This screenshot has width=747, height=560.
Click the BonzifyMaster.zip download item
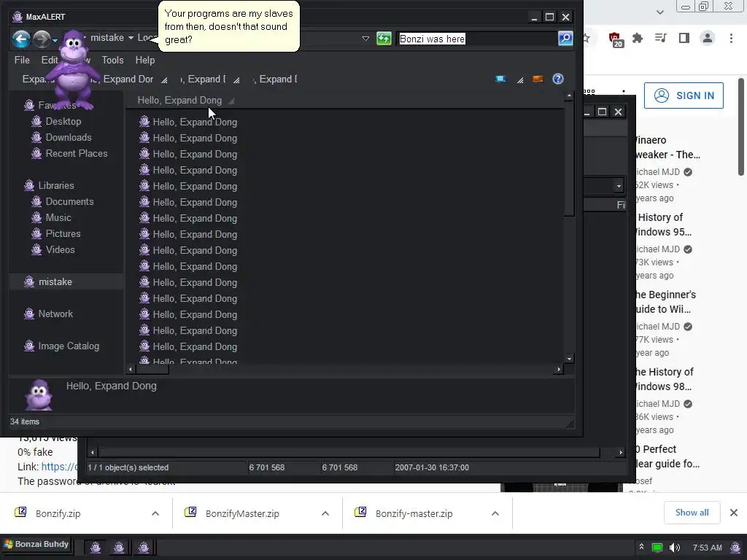click(242, 514)
